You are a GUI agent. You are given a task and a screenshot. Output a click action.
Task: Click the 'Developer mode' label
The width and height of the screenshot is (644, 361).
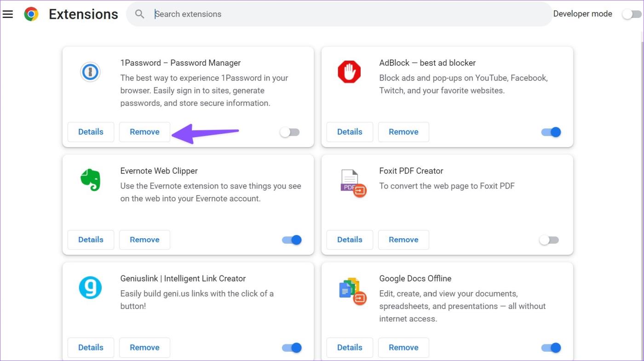click(x=582, y=14)
